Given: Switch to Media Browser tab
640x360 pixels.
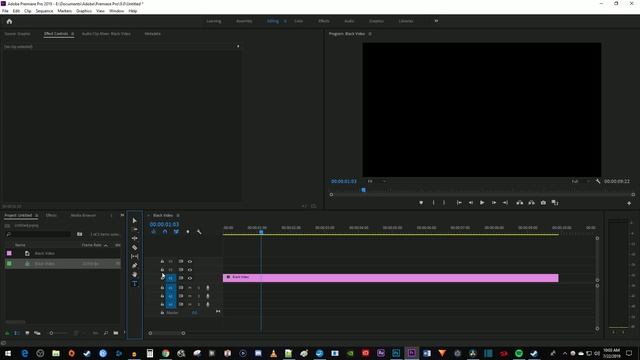Looking at the screenshot, I should [x=83, y=216].
